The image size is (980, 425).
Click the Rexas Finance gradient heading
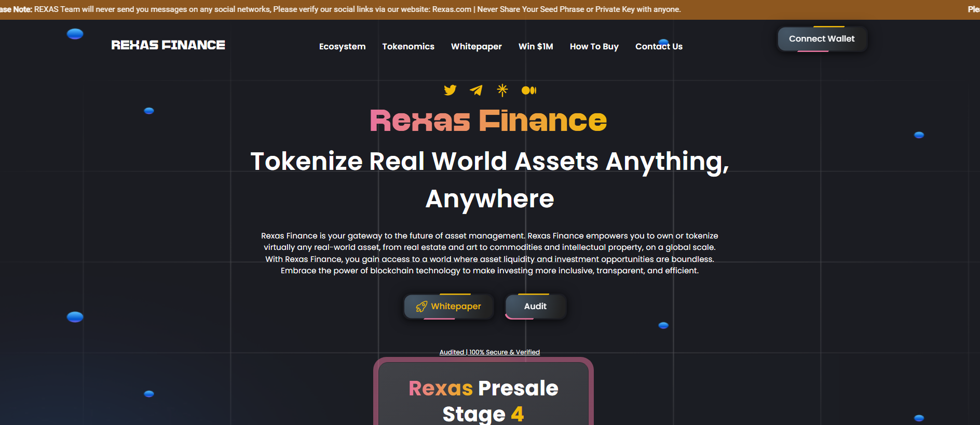click(x=488, y=121)
